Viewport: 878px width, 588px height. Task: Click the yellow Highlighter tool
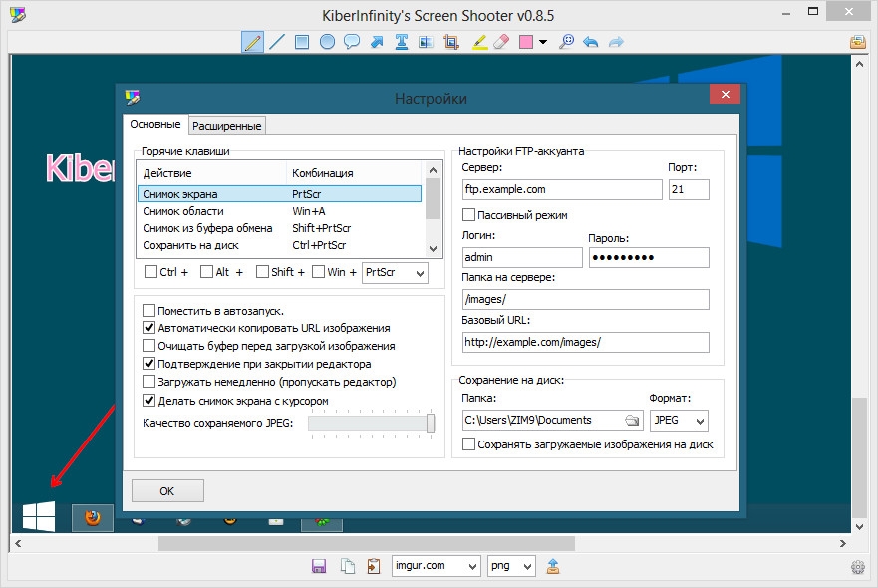(478, 42)
